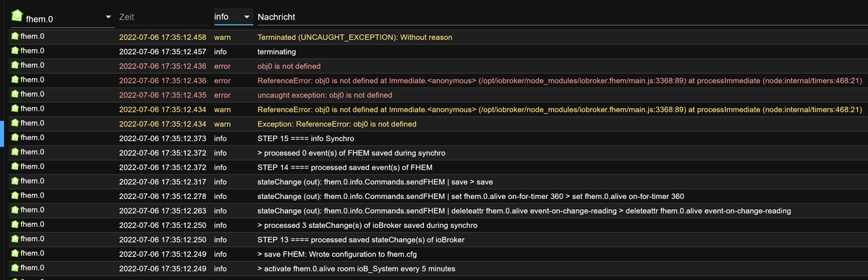
Task: Click the blue selection marker at left edge
Action: pos(2,132)
